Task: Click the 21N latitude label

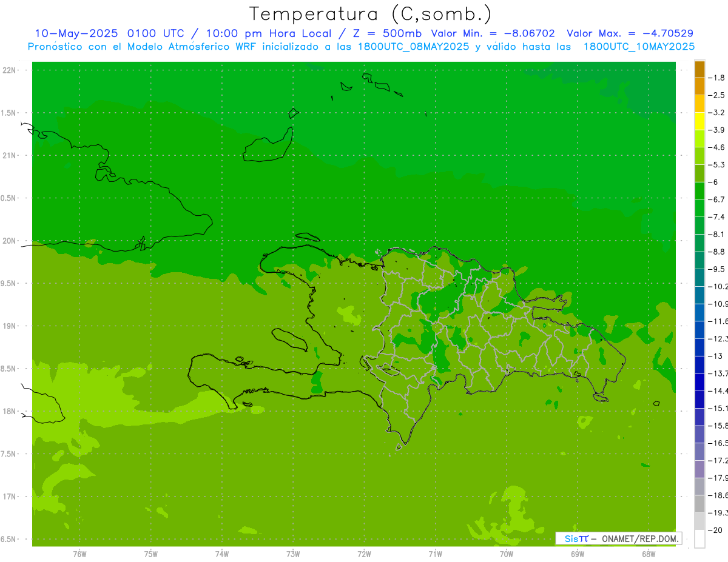Action: (10, 155)
